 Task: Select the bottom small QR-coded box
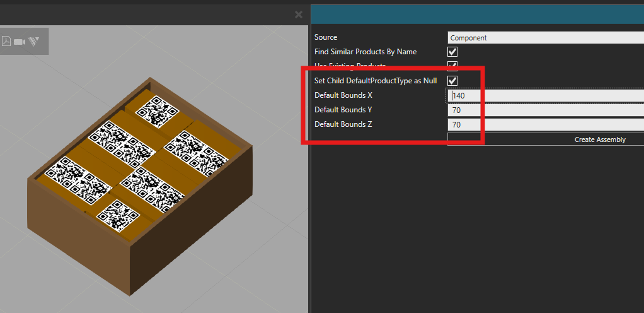pos(117,215)
